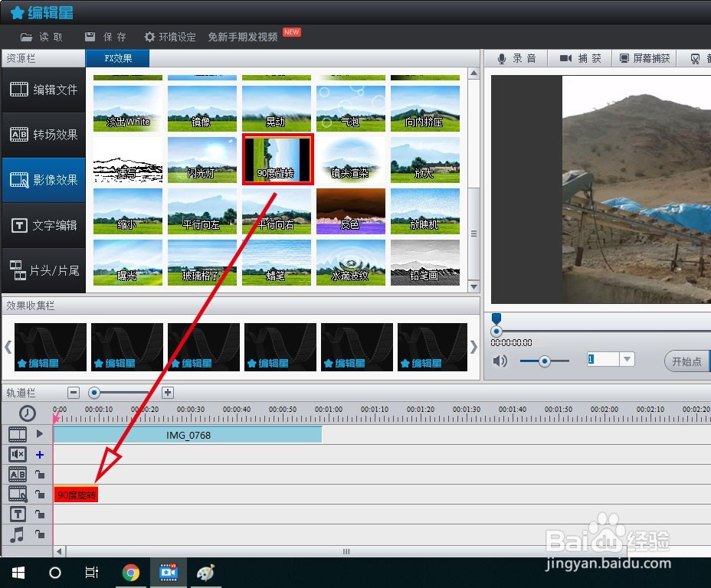Select the 90度旋转 effect thumbnail
This screenshot has height=588, width=711.
point(277,159)
